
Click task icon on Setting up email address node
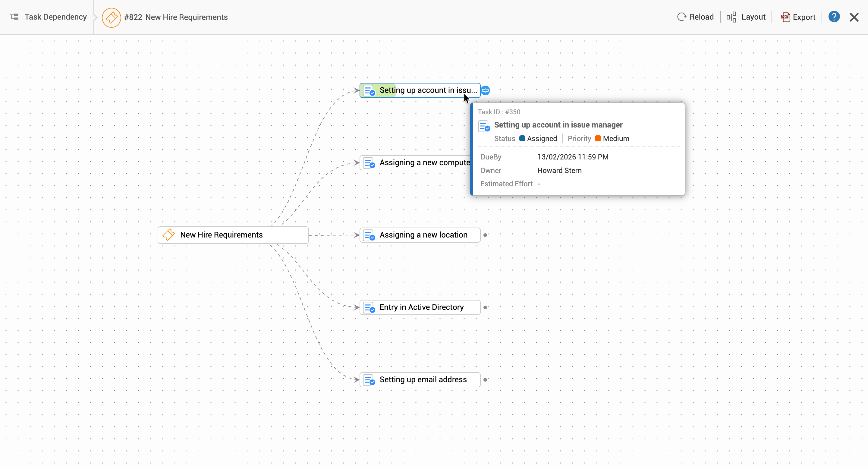[x=370, y=380]
